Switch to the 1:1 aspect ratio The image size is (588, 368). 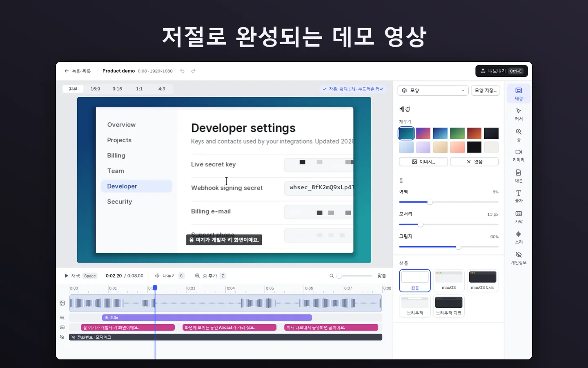139,89
